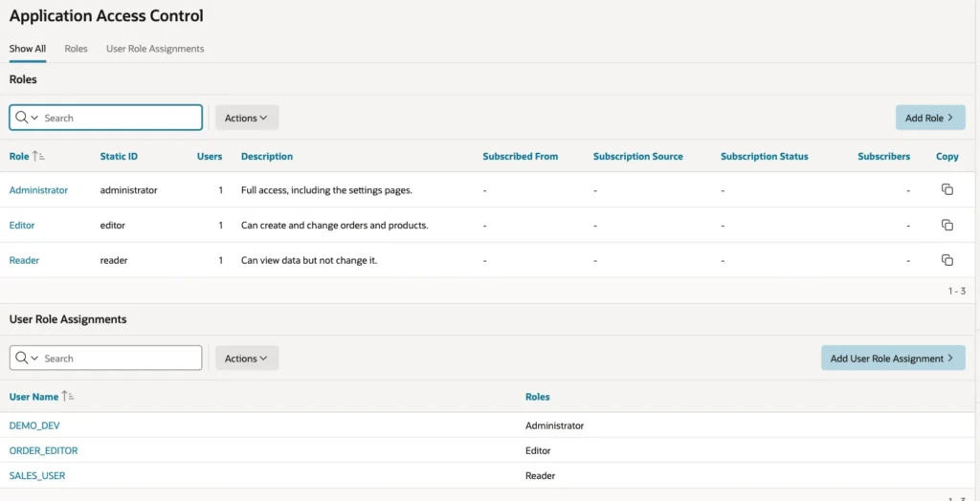Select the 'administrator' static ID cell
Image resolution: width=980 pixels, height=501 pixels.
click(x=129, y=190)
